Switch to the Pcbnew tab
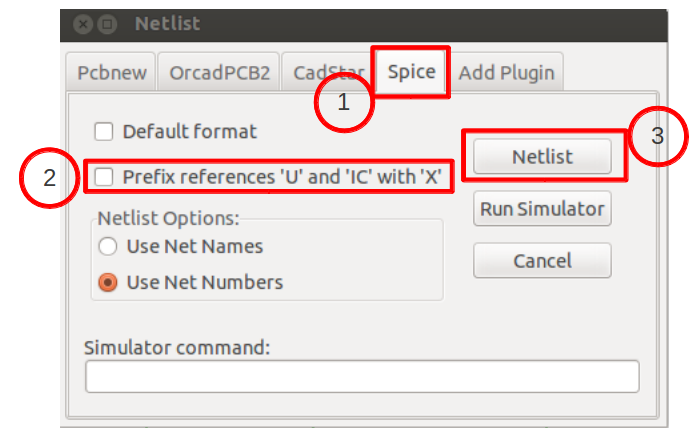The height and width of the screenshot is (428, 696). [111, 72]
